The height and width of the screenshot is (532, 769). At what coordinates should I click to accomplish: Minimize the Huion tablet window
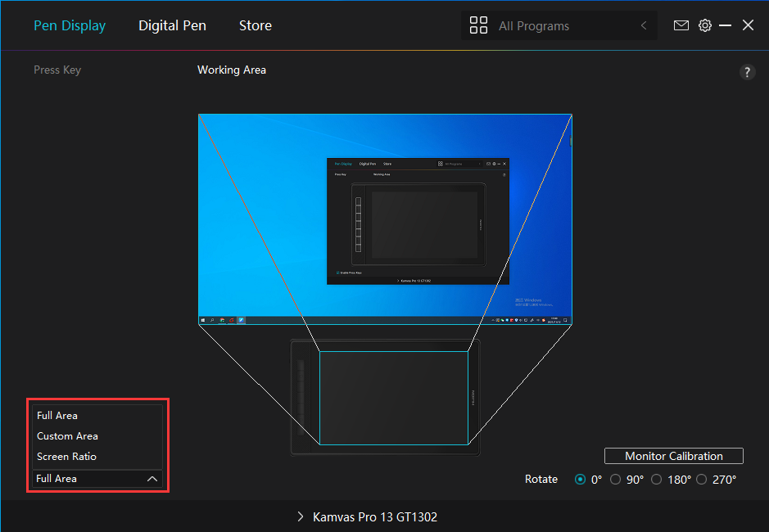[x=725, y=25]
